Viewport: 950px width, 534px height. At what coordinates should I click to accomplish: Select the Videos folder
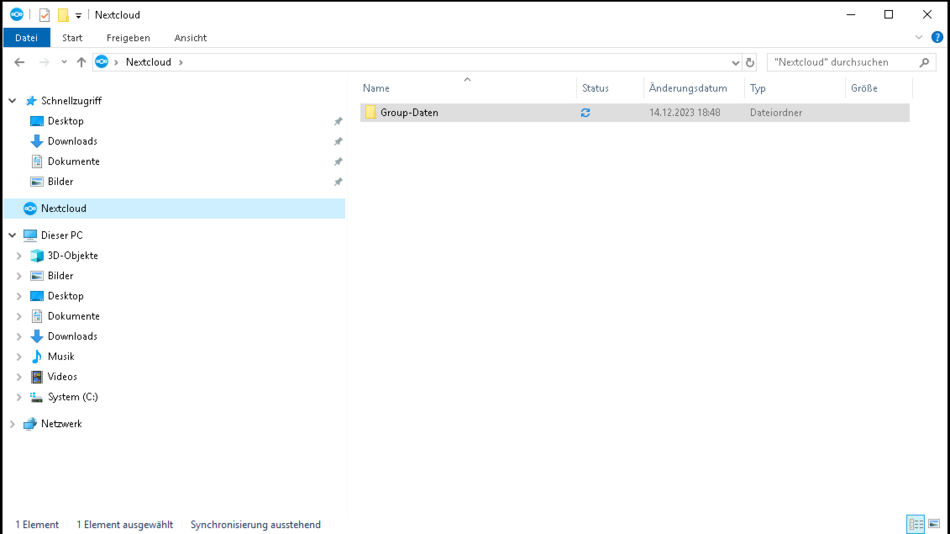point(62,377)
